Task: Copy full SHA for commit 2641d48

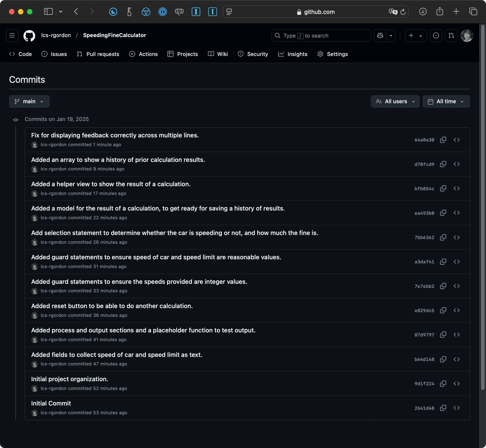Action: coord(443,408)
